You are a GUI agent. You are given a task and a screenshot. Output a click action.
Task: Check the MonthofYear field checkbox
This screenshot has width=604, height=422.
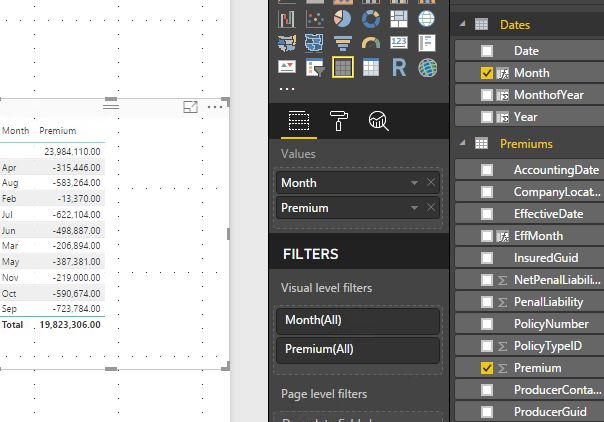click(487, 95)
